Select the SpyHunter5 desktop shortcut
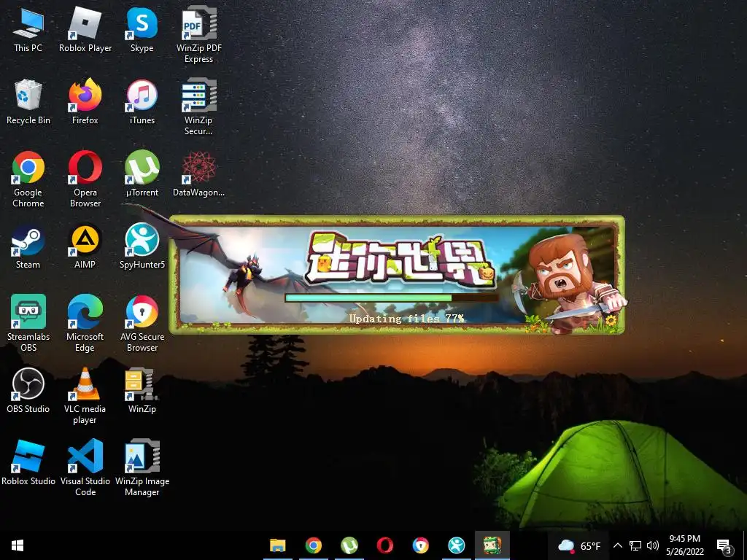747x560 pixels. coord(142,246)
